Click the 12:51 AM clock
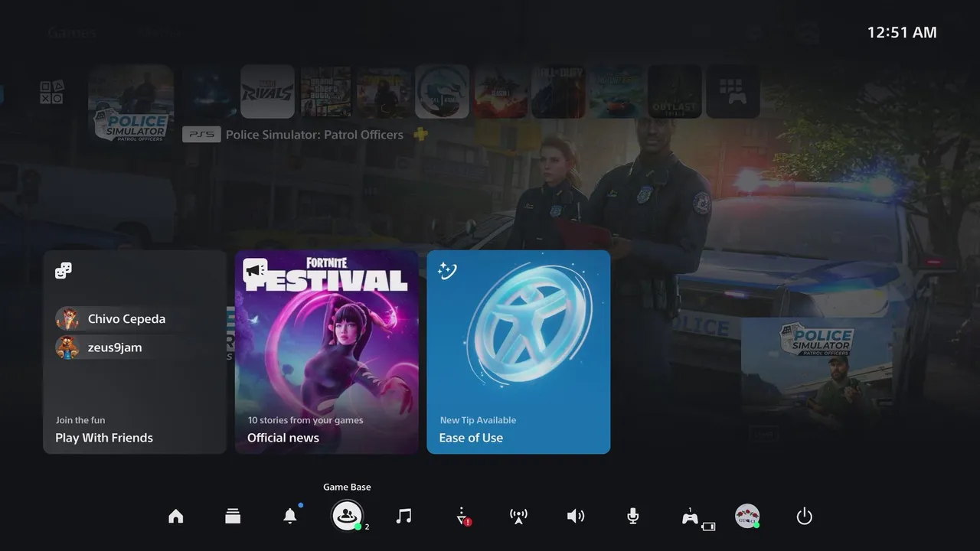The width and height of the screenshot is (980, 551). pyautogui.click(x=902, y=32)
